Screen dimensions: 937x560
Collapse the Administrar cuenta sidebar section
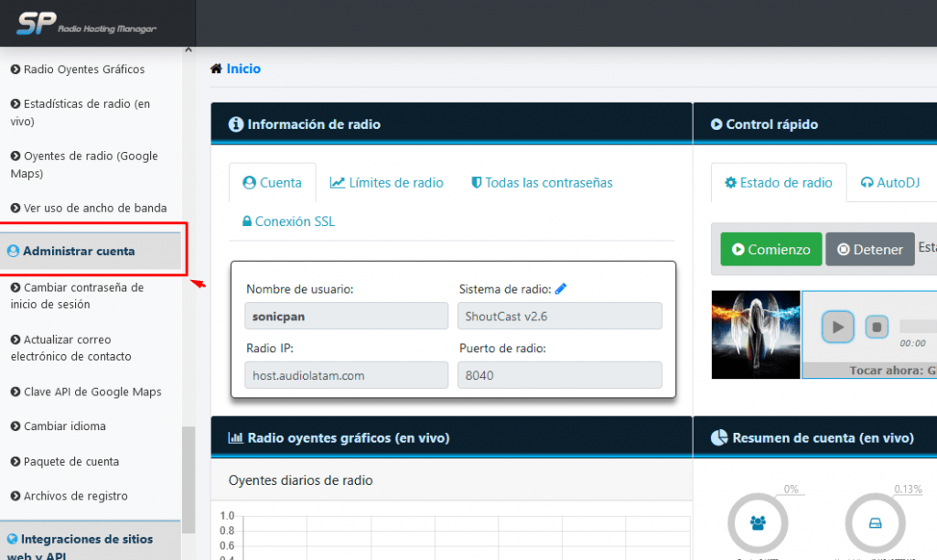coord(79,251)
